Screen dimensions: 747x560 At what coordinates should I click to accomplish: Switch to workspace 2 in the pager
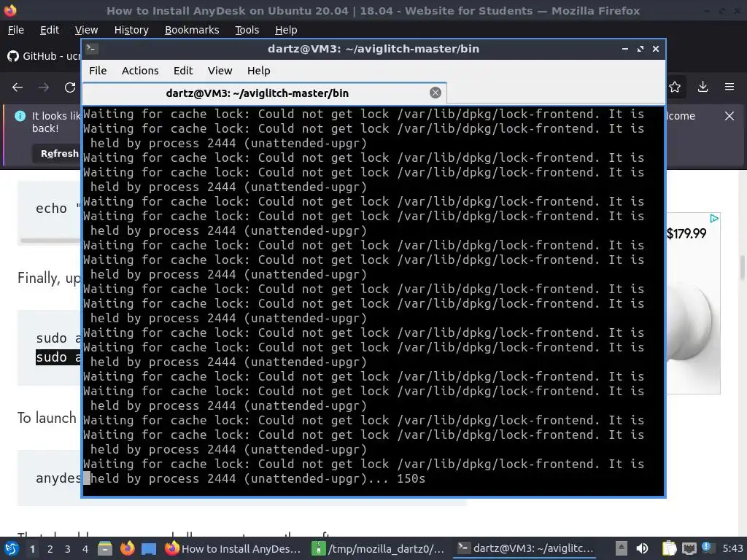point(50,549)
